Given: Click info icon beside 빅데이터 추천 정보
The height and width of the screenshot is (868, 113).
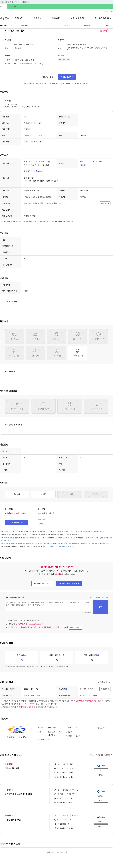Looking at the screenshot, I should tap(19, 844).
